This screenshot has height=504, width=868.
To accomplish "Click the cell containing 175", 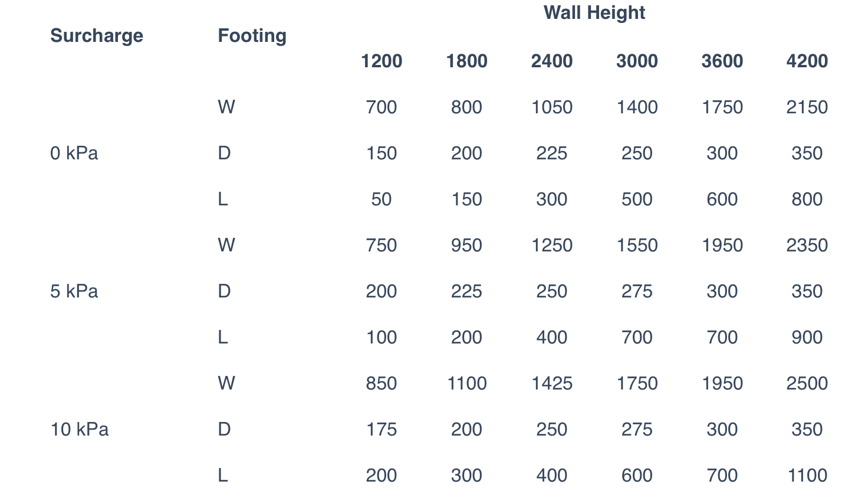I will (x=382, y=430).
